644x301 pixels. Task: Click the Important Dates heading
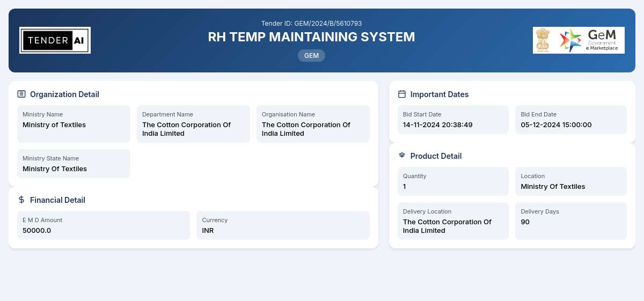coord(440,94)
